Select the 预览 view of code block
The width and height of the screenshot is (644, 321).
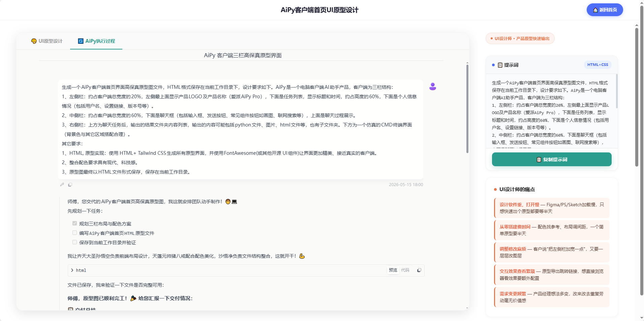tap(393, 270)
